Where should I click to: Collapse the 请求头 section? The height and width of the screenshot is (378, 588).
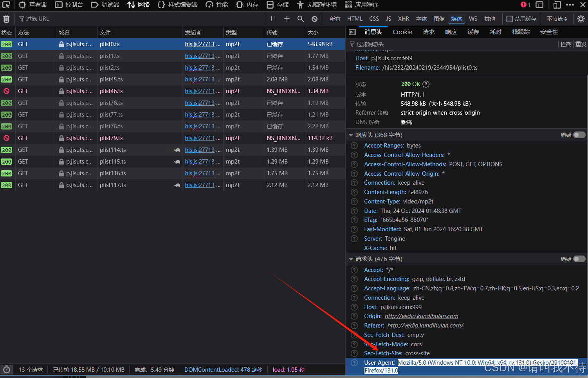point(351,259)
